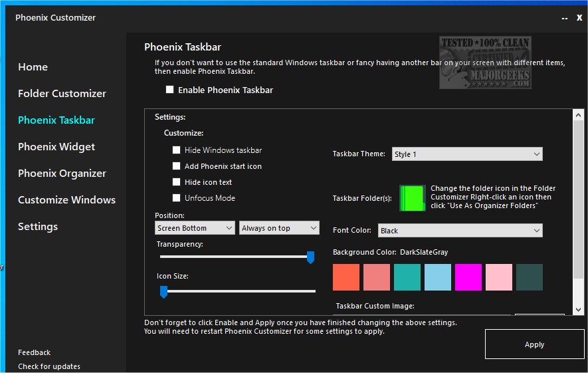The width and height of the screenshot is (588, 373).
Task: Open the Taskbar Theme dropdown
Action: [467, 154]
